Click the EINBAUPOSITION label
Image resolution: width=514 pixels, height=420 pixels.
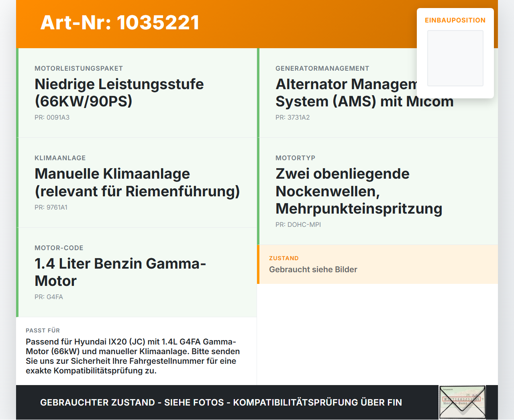coord(455,20)
